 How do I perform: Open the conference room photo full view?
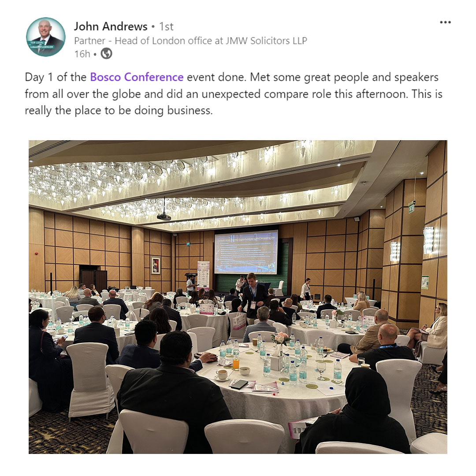pyautogui.click(x=238, y=297)
